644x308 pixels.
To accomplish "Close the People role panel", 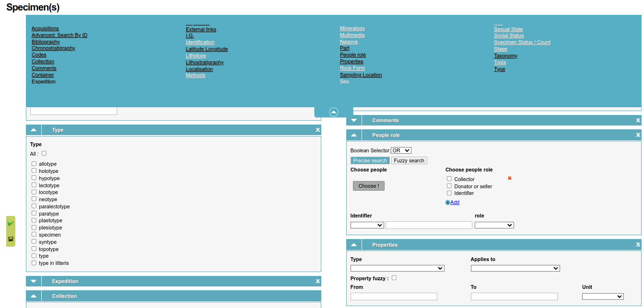I will tap(638, 135).
